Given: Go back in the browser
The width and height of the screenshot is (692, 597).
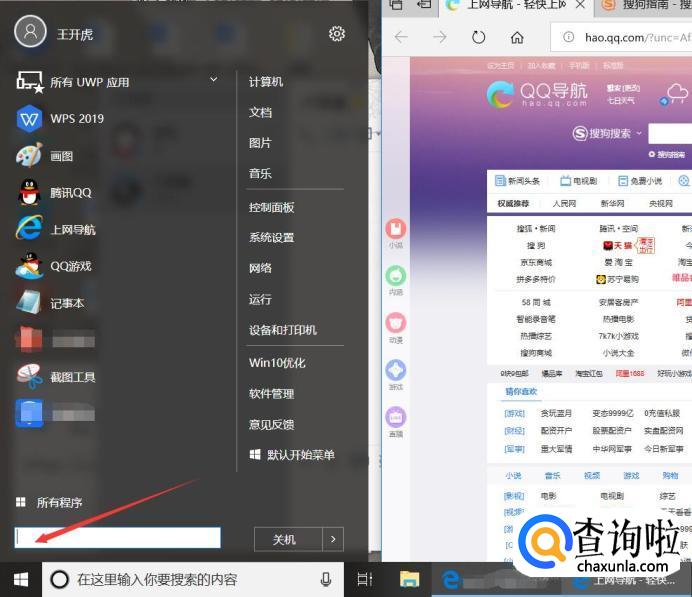Looking at the screenshot, I should tap(401, 37).
